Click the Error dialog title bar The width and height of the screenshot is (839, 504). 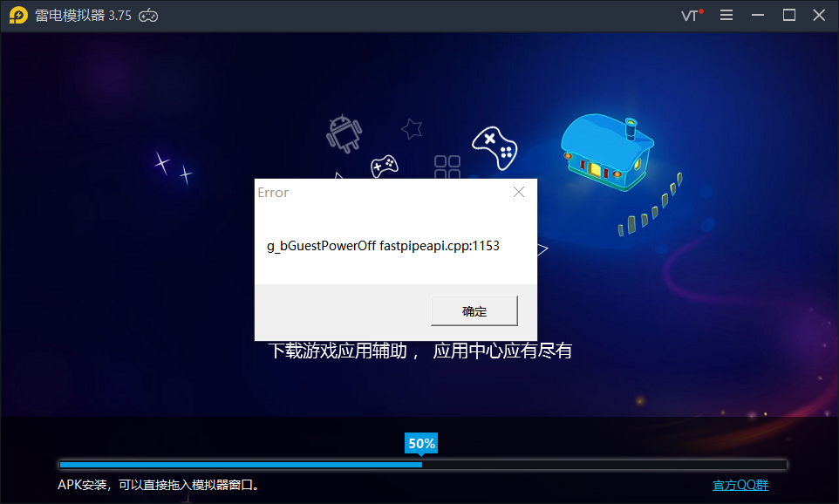point(375,192)
